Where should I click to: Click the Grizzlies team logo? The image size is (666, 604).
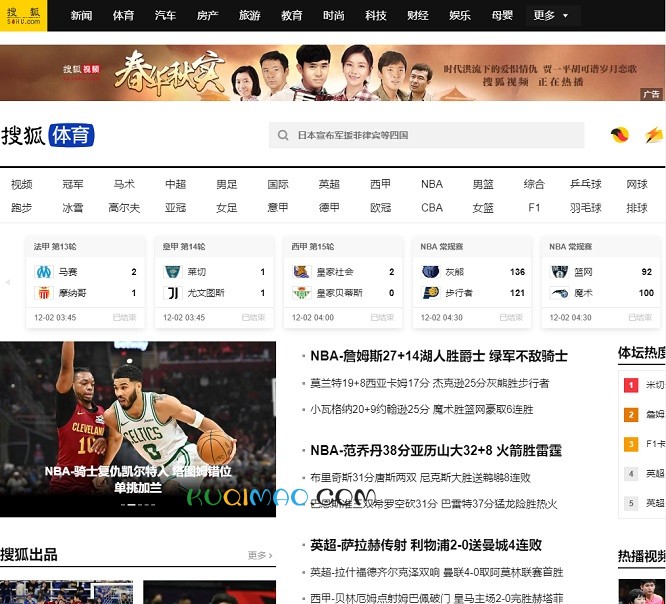tap(431, 272)
